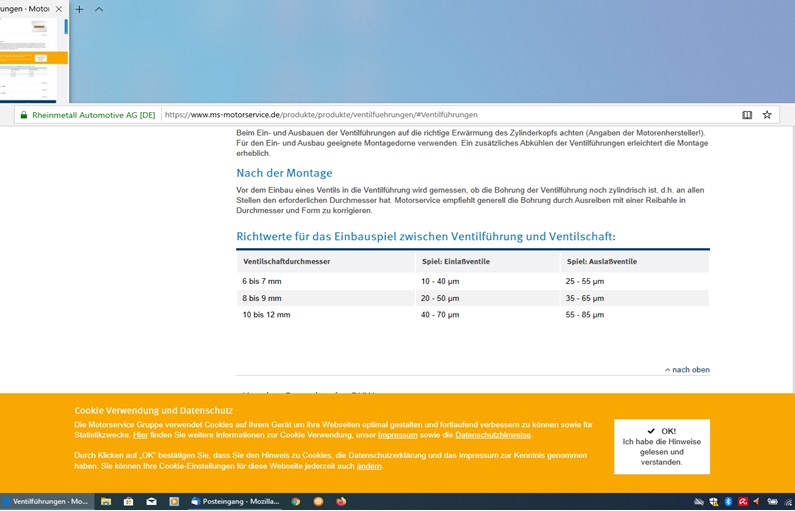
Task: Close the Ventilführungen browser tab
Action: click(59, 9)
